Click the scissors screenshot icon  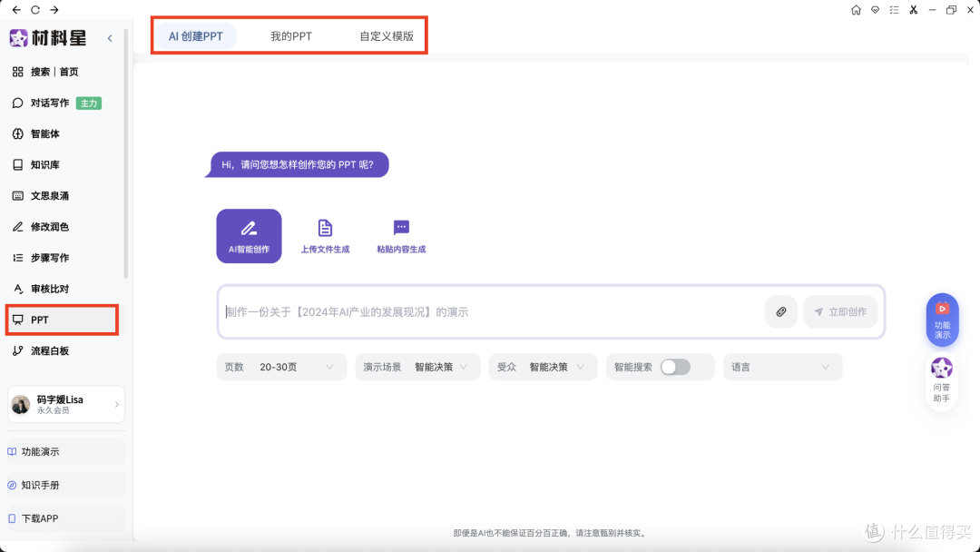click(x=913, y=10)
